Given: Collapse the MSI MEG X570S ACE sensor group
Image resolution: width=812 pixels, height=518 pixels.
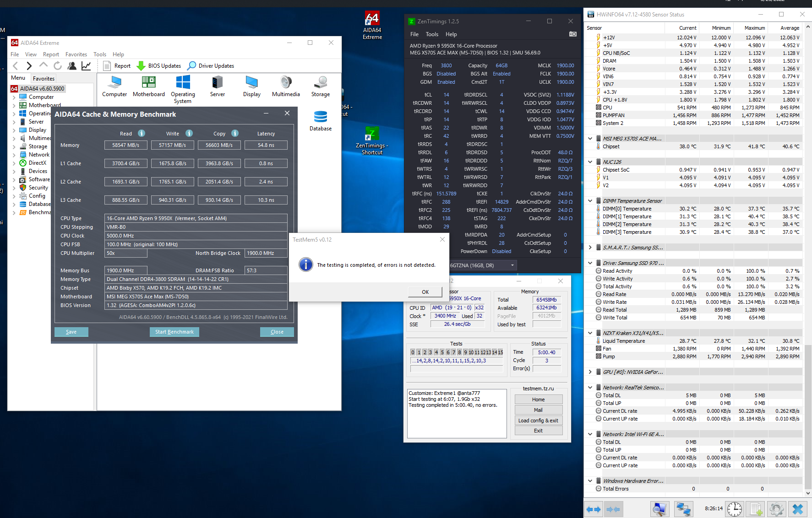Looking at the screenshot, I should pos(590,138).
